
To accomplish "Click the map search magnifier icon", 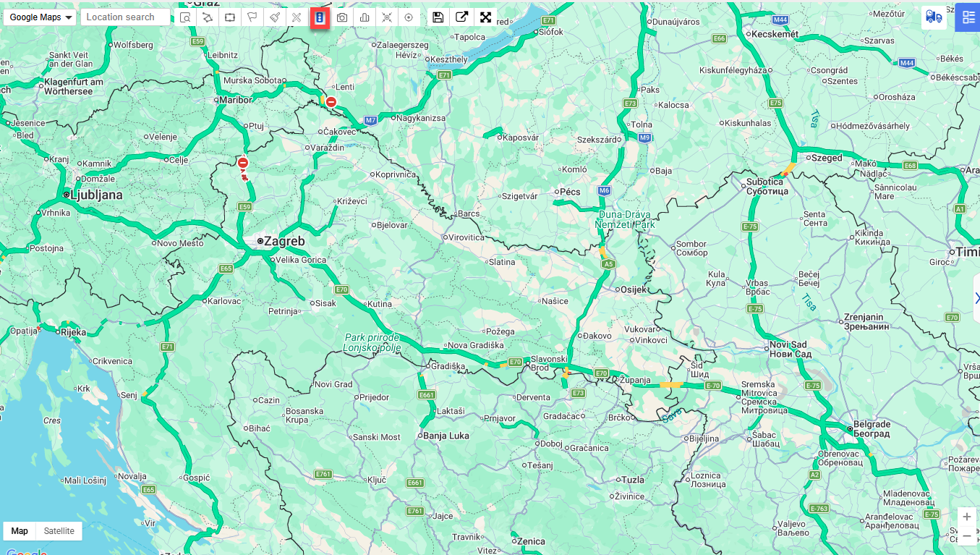I will point(185,17).
